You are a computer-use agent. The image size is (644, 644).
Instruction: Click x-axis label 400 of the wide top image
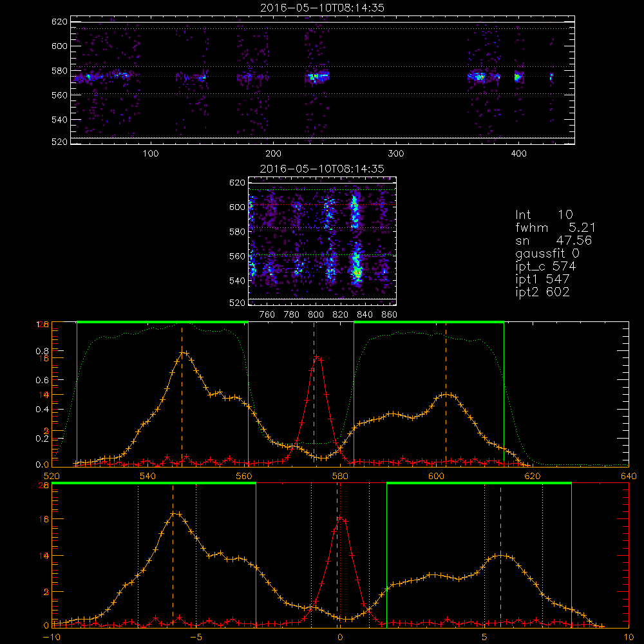(518, 154)
